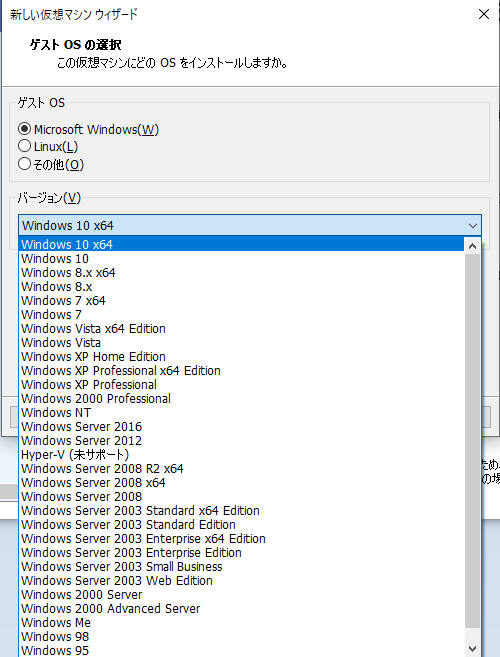Pick Windows 10 x64 in the list
The height and width of the screenshot is (657, 500).
pos(242,244)
